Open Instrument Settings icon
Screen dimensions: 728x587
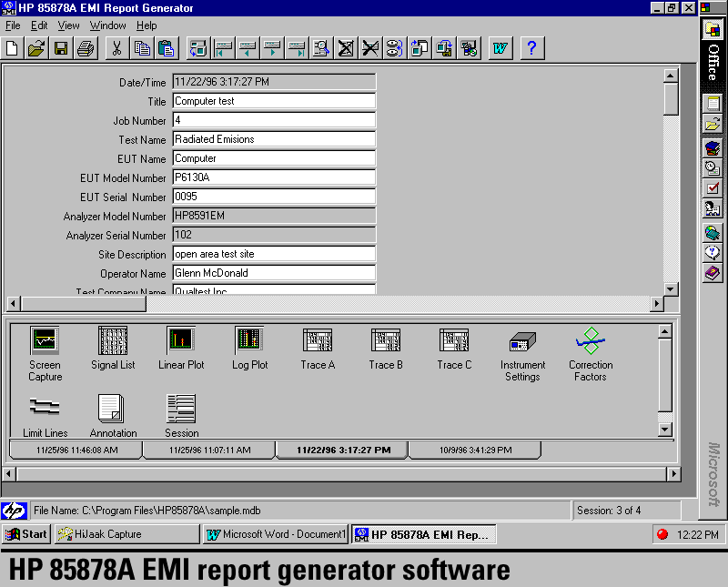522,356
